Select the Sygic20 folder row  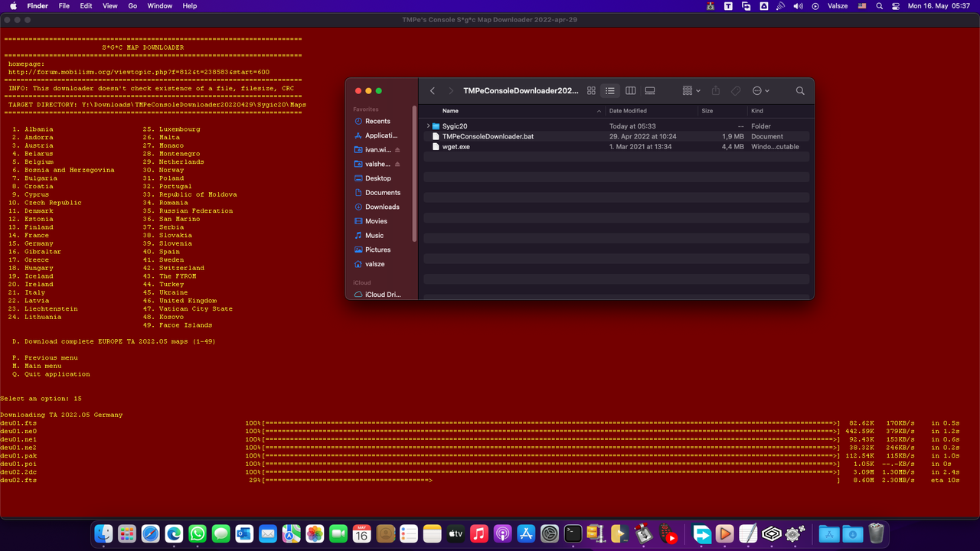pyautogui.click(x=615, y=126)
